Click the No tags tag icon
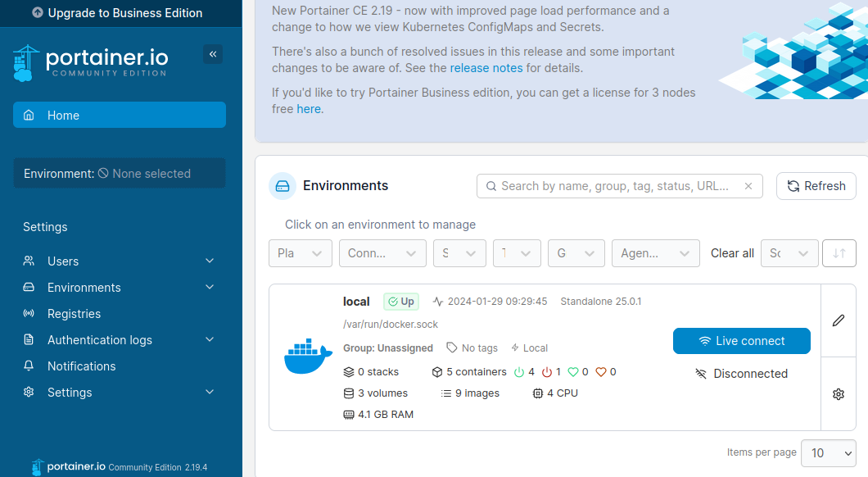Screen dimensions: 868x477 452,348
